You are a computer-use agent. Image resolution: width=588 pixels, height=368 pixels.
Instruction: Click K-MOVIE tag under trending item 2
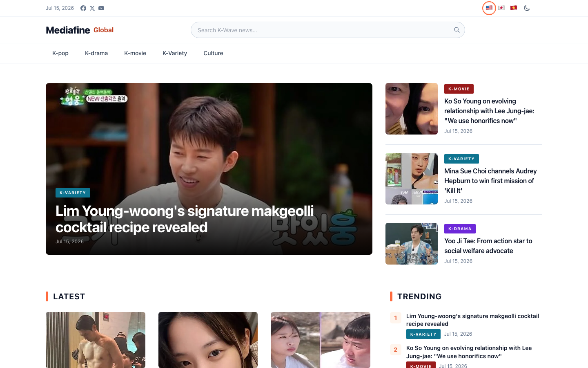[421, 365]
